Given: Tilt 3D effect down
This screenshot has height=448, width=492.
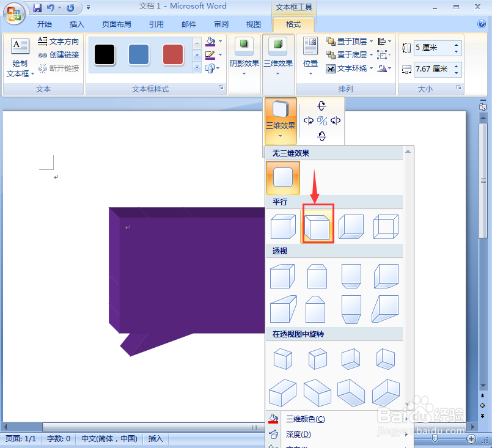Looking at the screenshot, I should click(321, 136).
